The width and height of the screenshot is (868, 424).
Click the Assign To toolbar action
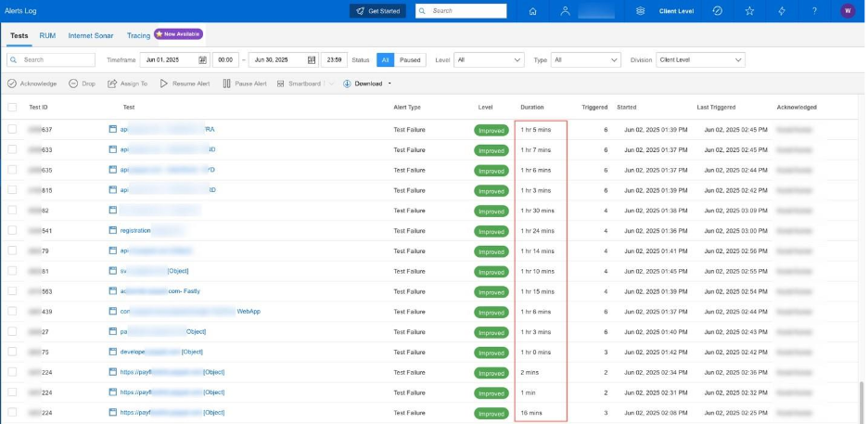pyautogui.click(x=127, y=84)
